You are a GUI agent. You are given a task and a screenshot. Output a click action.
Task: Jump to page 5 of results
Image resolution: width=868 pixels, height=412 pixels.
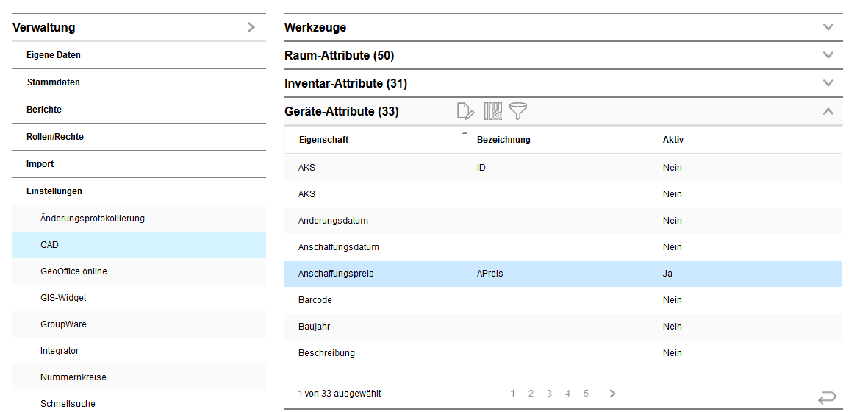pyautogui.click(x=586, y=394)
